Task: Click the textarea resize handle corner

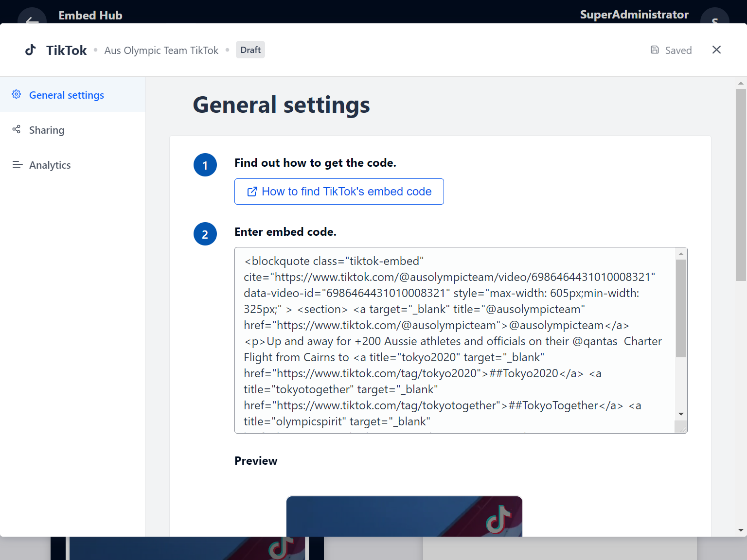Action: tap(683, 428)
